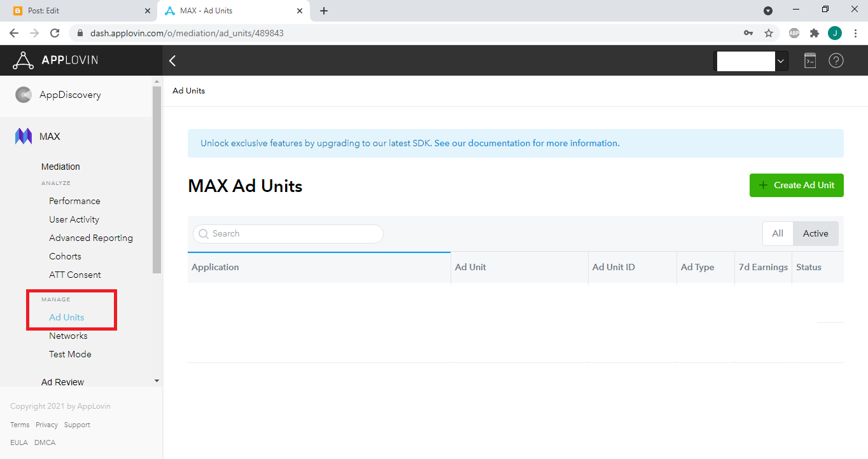Viewport: 868px width, 459px height.
Task: Open Networks under Manage
Action: coord(68,336)
